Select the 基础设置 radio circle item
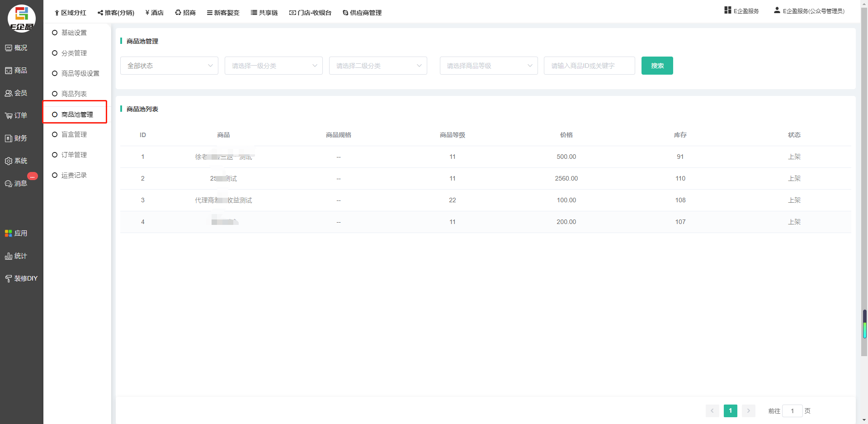Image resolution: width=868 pixels, height=424 pixels. click(x=55, y=33)
